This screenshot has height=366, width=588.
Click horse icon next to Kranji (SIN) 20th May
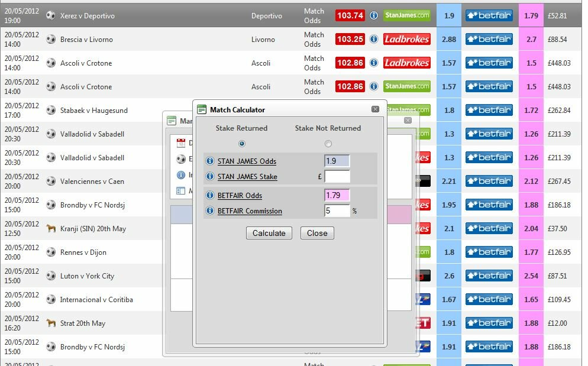click(x=51, y=228)
